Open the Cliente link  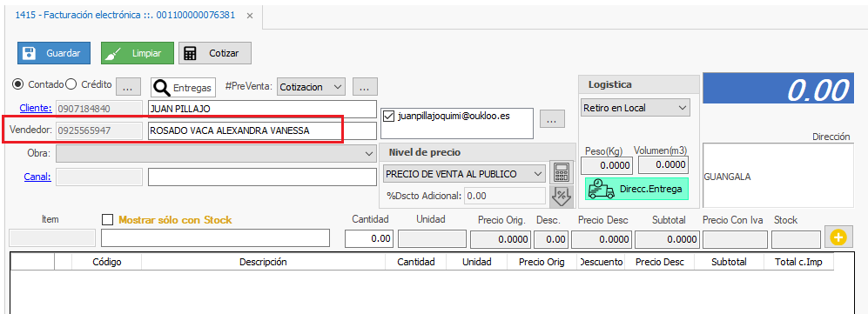[36, 109]
